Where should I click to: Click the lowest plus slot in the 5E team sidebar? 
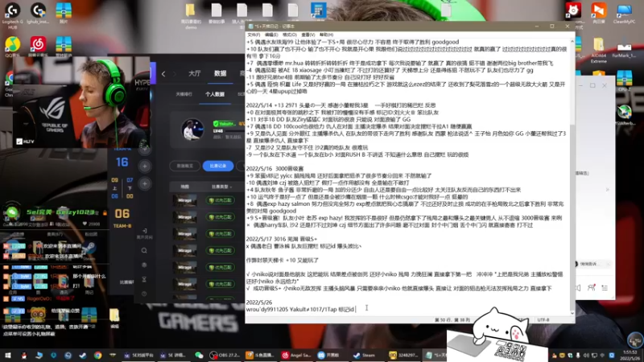tap(145, 184)
